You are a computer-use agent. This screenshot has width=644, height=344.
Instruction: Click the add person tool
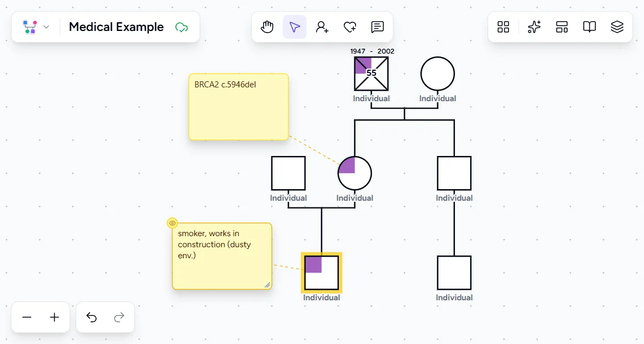point(322,27)
